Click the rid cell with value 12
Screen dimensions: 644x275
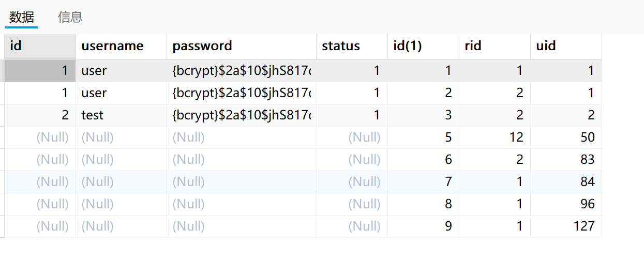pyautogui.click(x=495, y=137)
